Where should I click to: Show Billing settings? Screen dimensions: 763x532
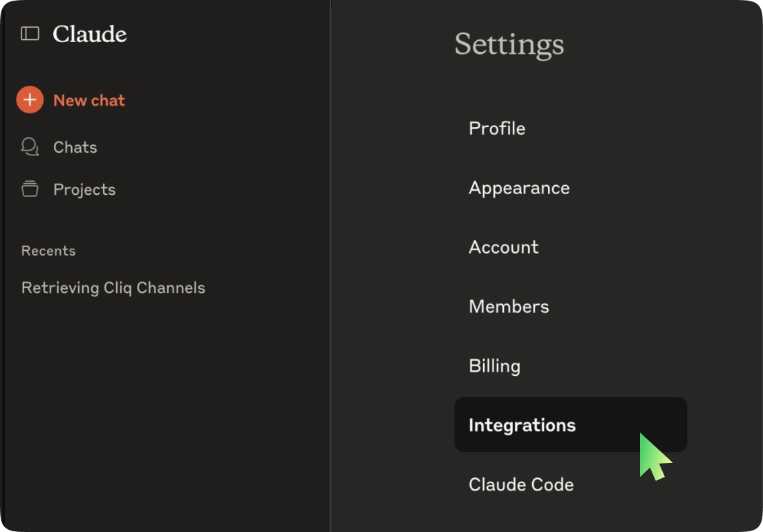[x=494, y=366]
